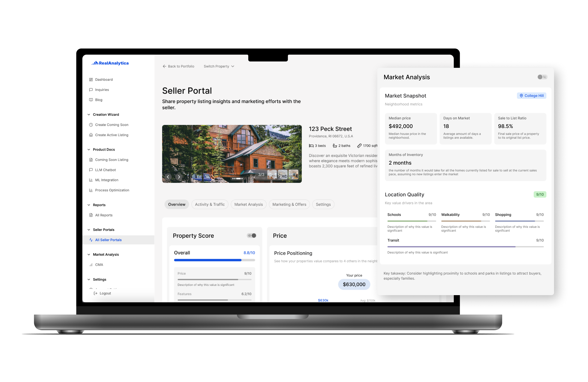This screenshot has height=382, width=588.
Task: Open the Marketing & Offers tab
Action: pos(289,204)
